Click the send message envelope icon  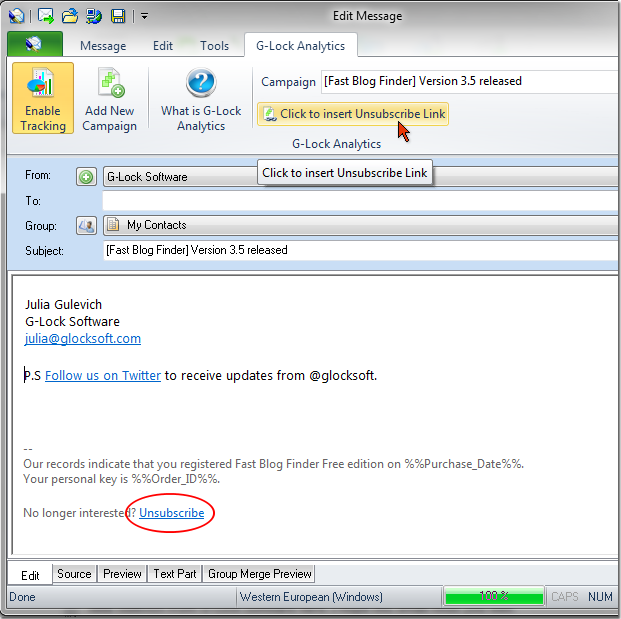(x=46, y=16)
